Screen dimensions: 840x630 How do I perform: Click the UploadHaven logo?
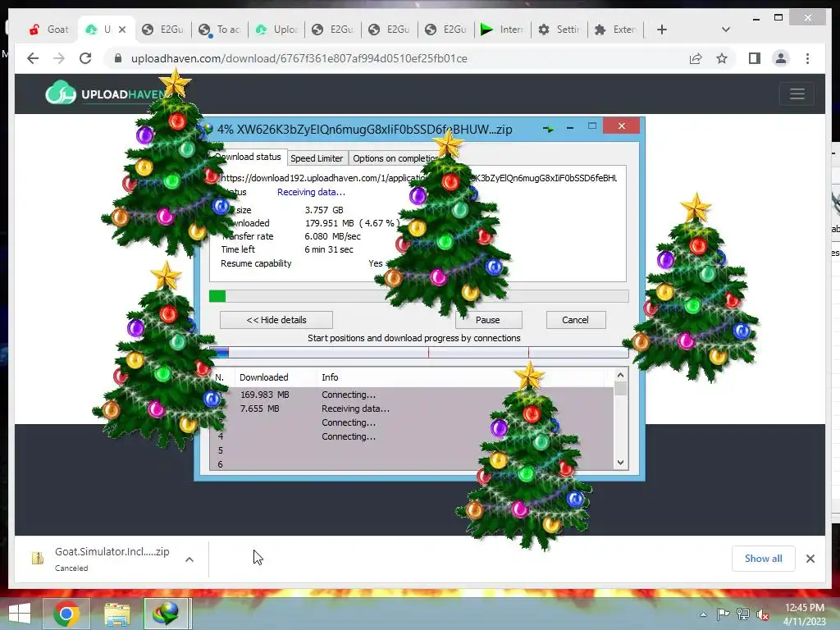click(x=107, y=94)
